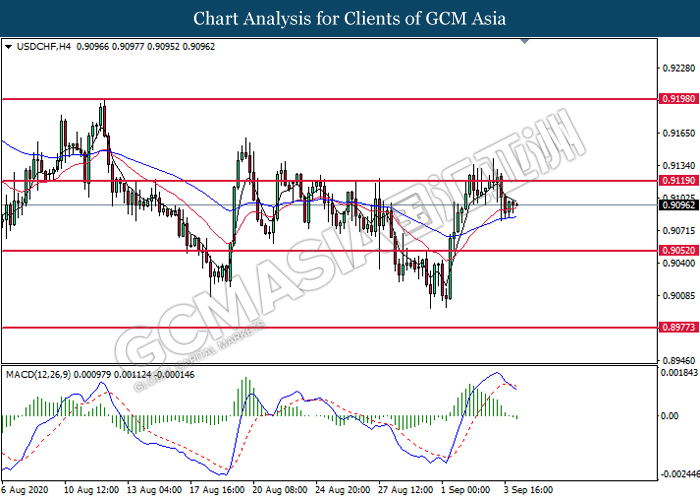Screen dimensions: 700x500
Task: Select the 0.91980 red price label
Action: [x=679, y=99]
